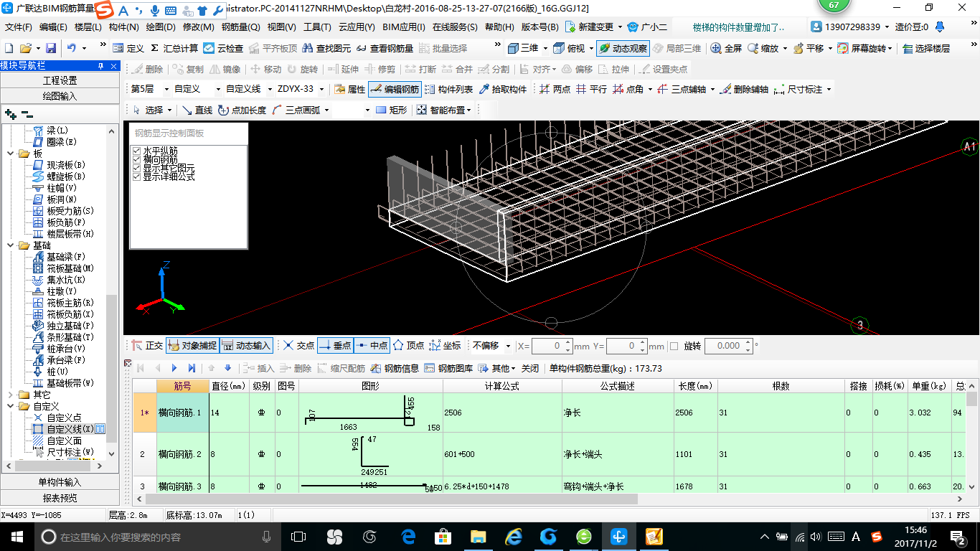Open the 帮助(H) menu
The height and width of the screenshot is (551, 980).
click(x=499, y=27)
